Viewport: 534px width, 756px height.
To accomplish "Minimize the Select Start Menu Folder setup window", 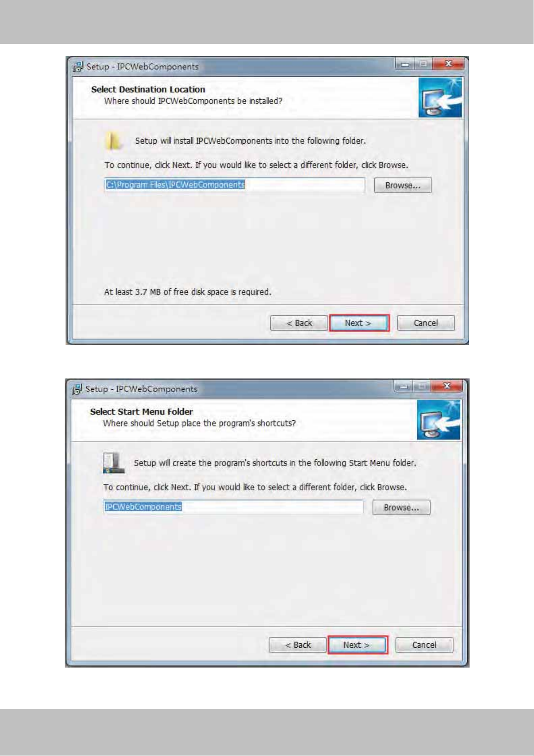I will pos(404,386).
